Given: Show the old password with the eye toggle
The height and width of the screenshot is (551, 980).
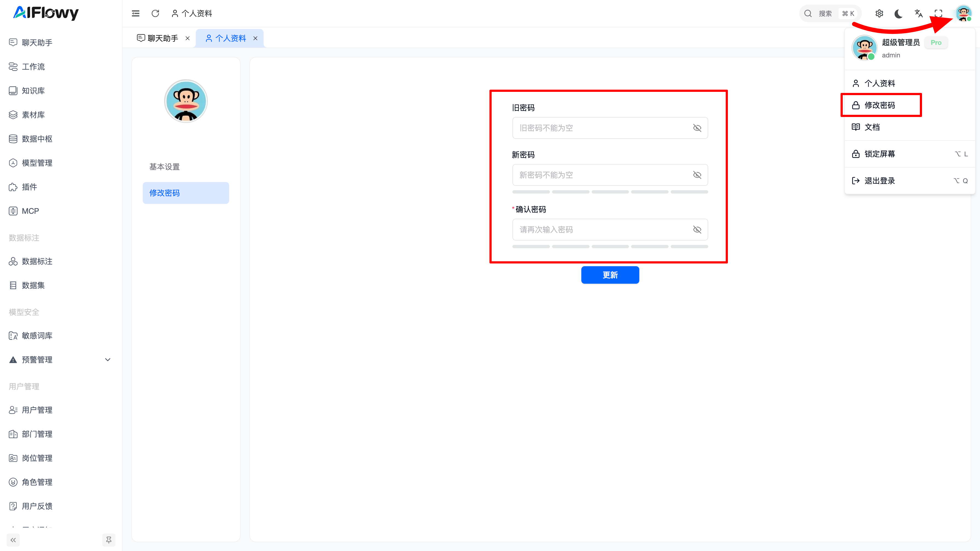Looking at the screenshot, I should click(697, 128).
